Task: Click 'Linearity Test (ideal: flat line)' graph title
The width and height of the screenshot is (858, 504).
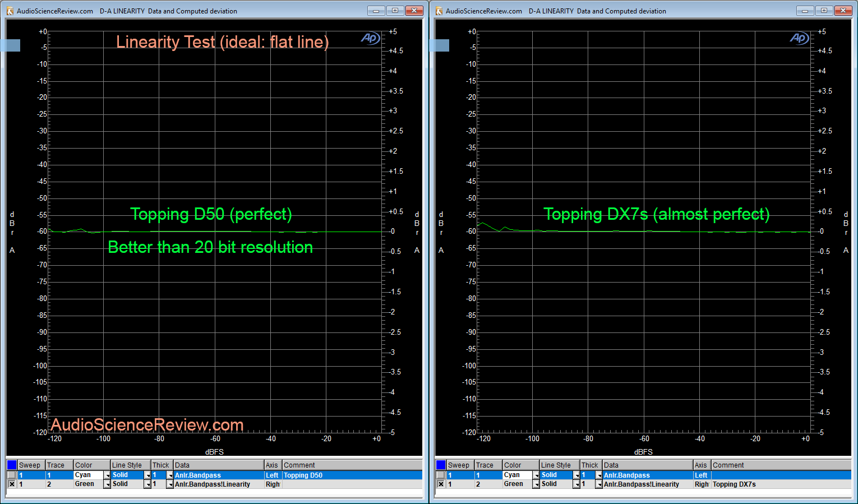Action: pyautogui.click(x=223, y=42)
